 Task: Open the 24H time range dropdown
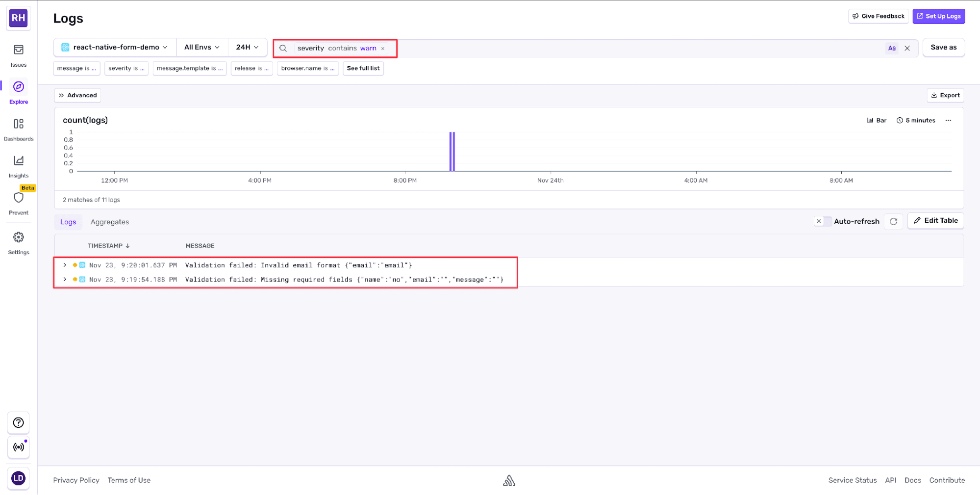248,47
